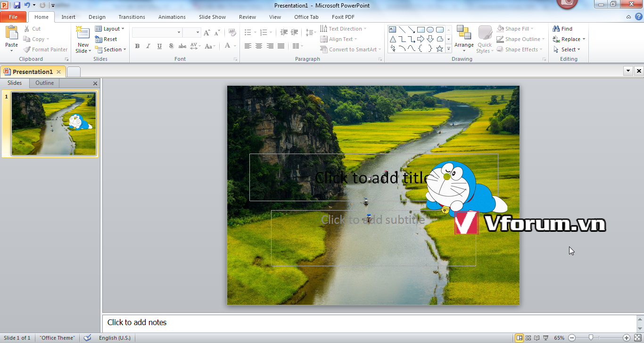
Task: Open the Font dialog launcher
Action: coord(235,59)
